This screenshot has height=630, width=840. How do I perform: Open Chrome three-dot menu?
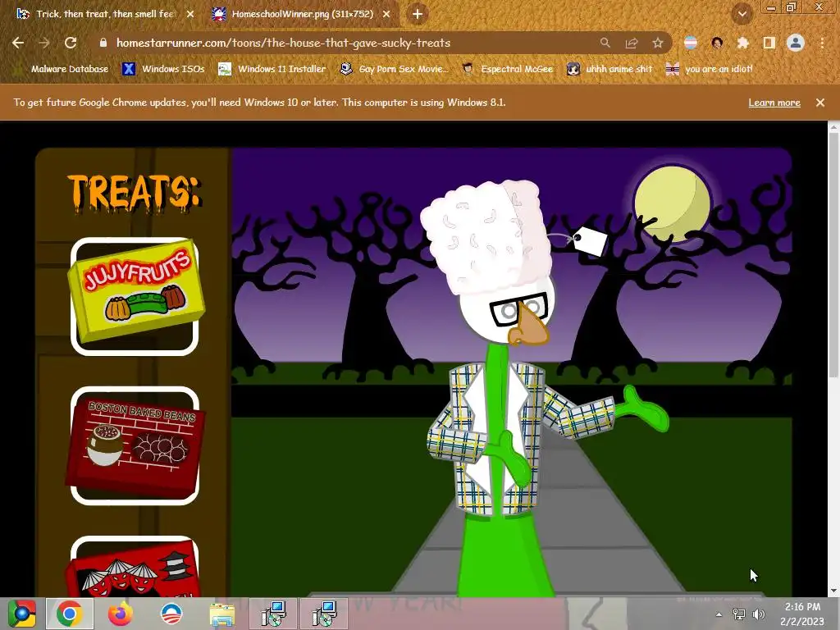click(x=822, y=43)
